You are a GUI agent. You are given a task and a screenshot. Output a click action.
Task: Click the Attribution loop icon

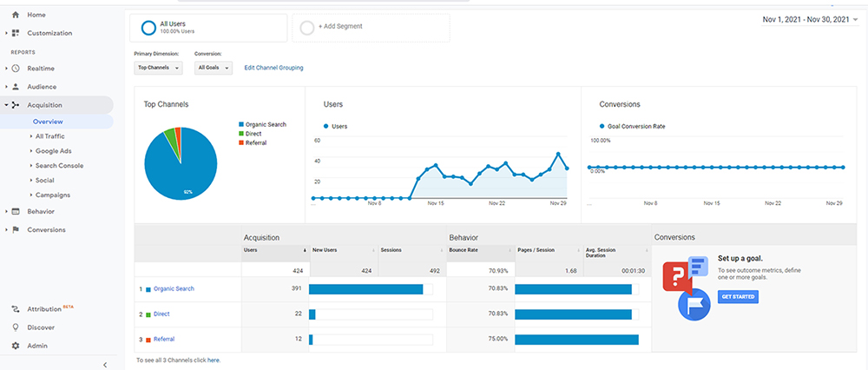pyautogui.click(x=16, y=309)
